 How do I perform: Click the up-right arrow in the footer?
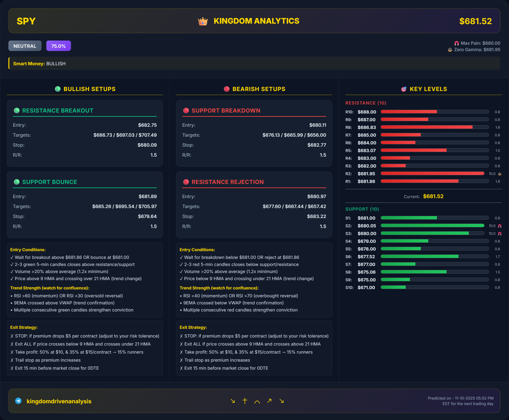pos(269,401)
